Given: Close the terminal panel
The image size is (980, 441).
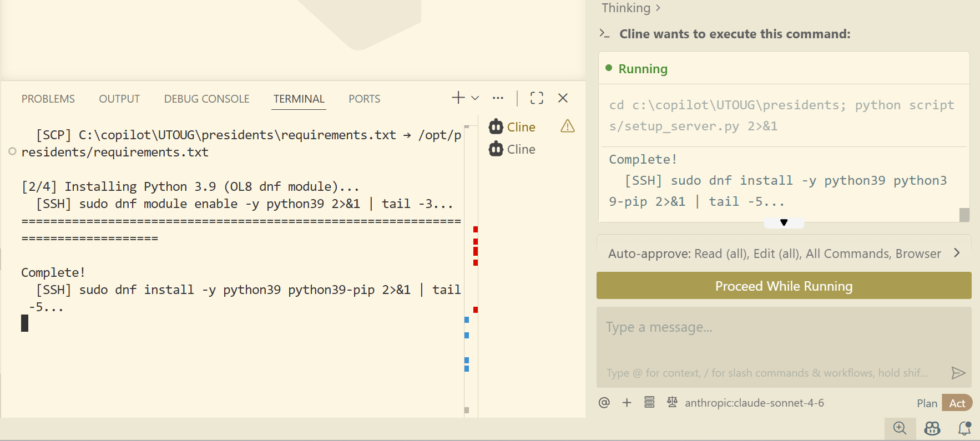Looking at the screenshot, I should tap(563, 98).
